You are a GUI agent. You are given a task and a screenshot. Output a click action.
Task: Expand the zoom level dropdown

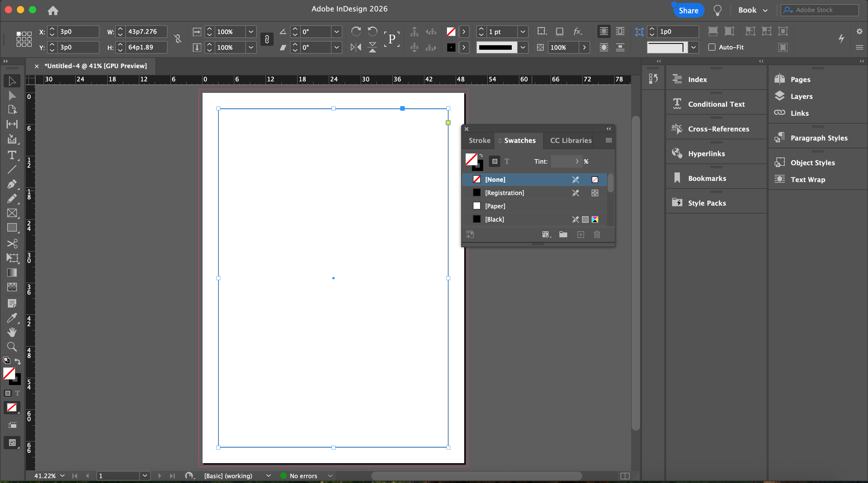click(x=62, y=475)
